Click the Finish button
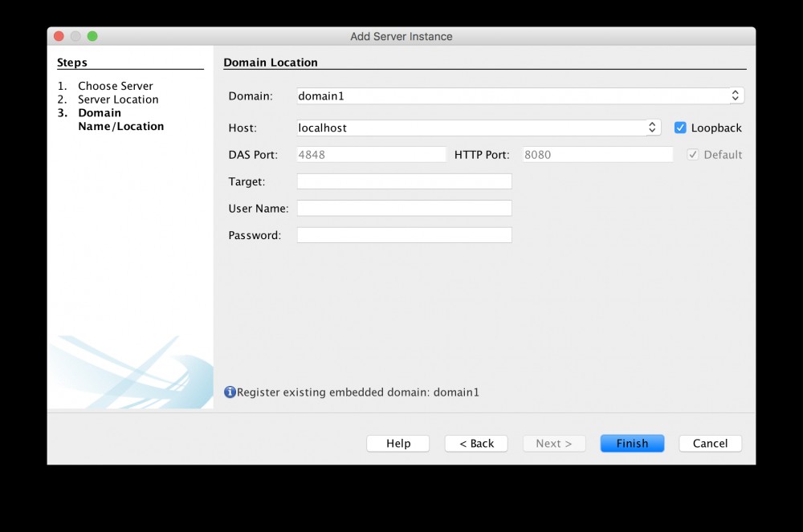Screen dimensions: 803x532 632,443
